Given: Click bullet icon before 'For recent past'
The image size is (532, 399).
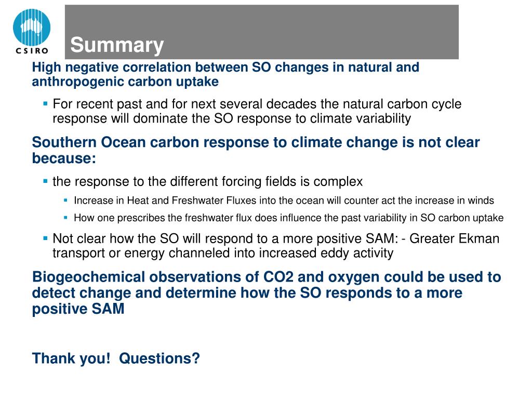Looking at the screenshot, I should 46,103.
